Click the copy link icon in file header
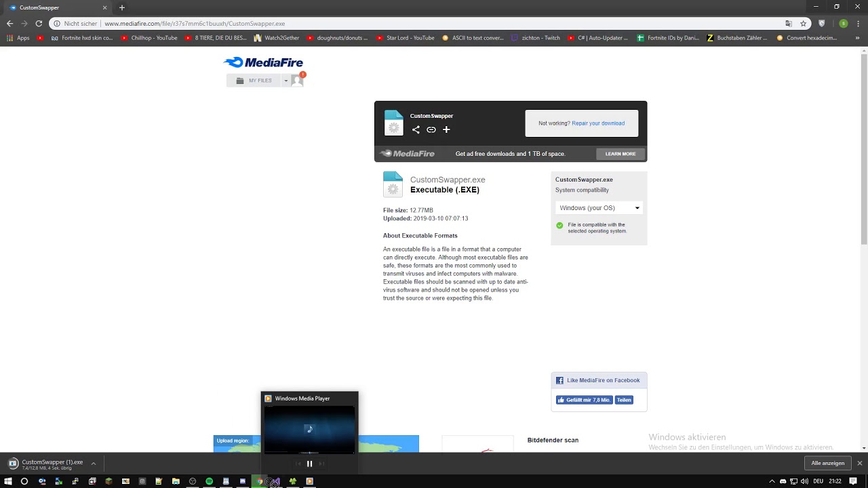 click(x=431, y=129)
